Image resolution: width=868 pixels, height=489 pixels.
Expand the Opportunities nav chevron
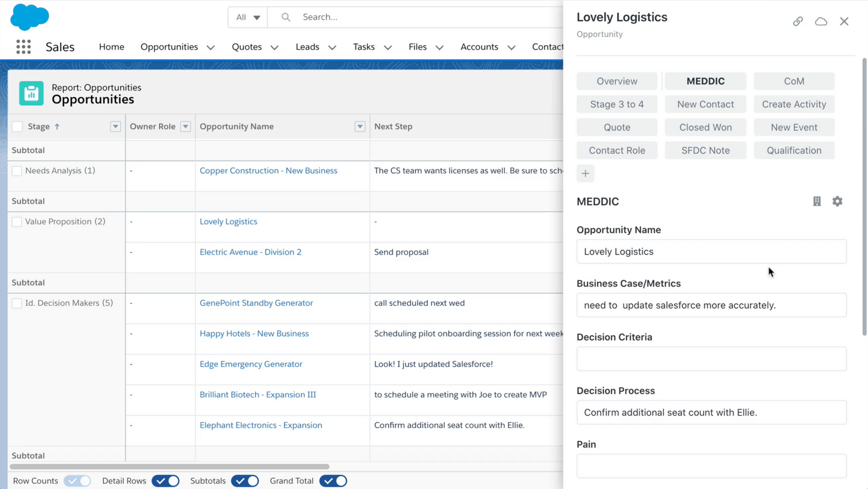click(x=210, y=47)
